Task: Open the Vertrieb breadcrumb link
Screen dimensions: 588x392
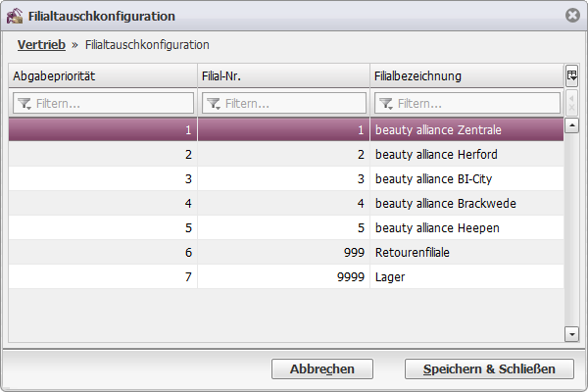Action: click(41, 45)
